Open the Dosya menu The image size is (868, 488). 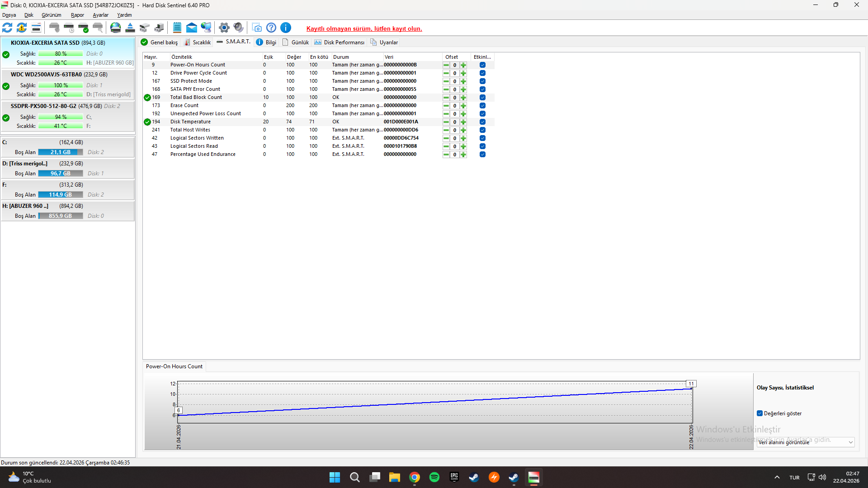pyautogui.click(x=9, y=15)
